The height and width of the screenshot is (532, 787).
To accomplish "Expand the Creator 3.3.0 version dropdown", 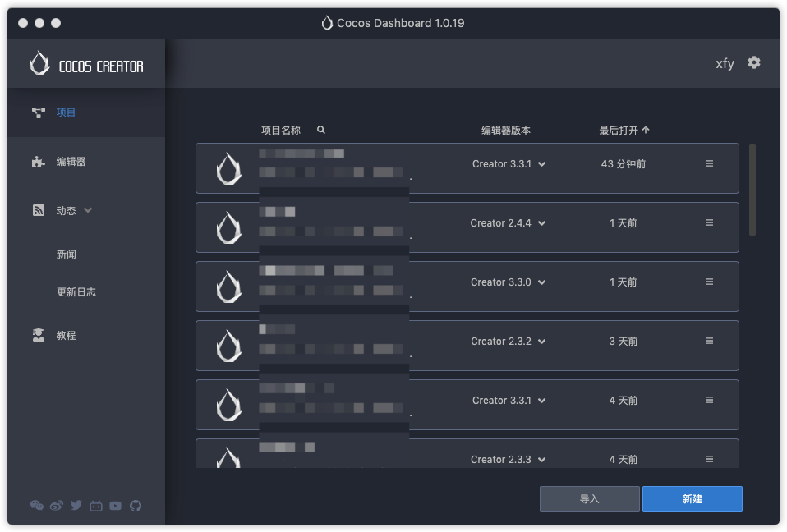I will tap(541, 282).
